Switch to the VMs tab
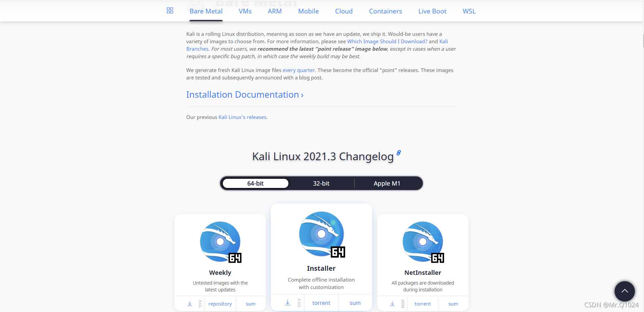Viewport: 644px width, 312px height. tap(245, 11)
